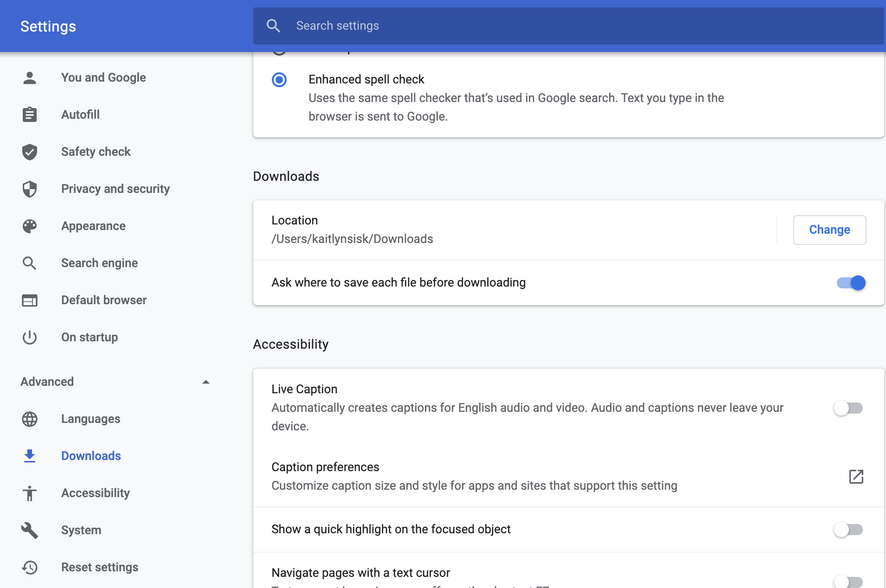Select the Enhanced spell check radio button

click(279, 80)
